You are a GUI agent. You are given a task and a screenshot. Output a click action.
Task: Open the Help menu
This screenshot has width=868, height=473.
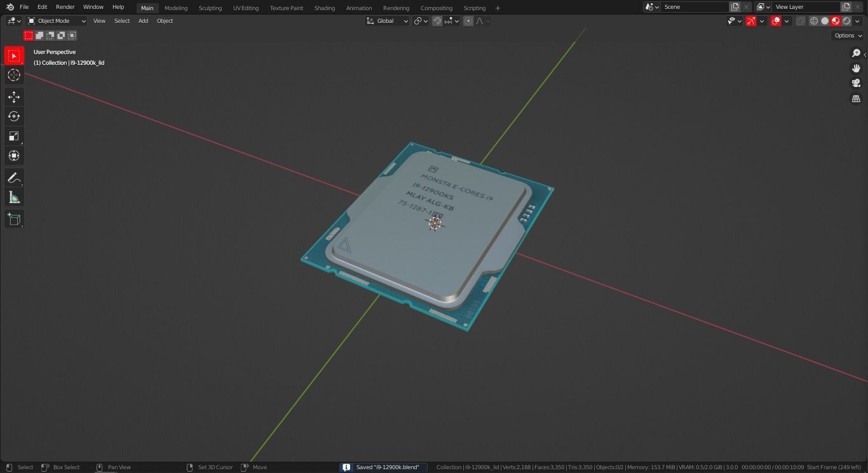point(118,7)
